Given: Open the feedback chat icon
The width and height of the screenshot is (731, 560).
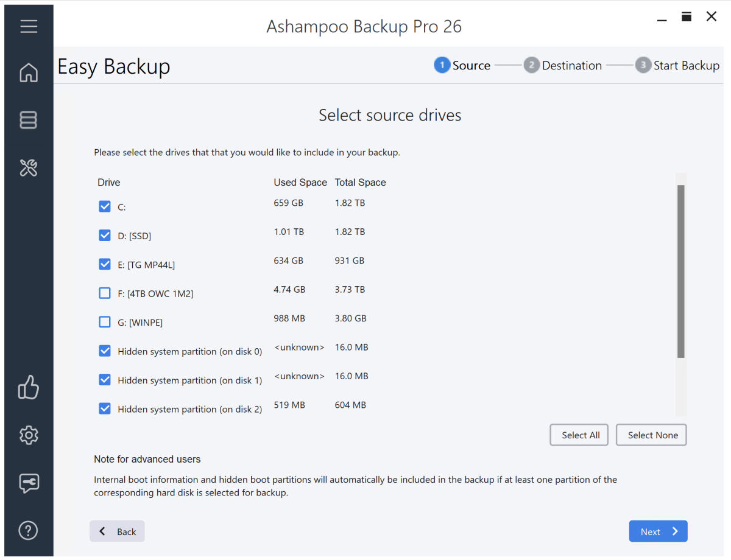Looking at the screenshot, I should (29, 483).
